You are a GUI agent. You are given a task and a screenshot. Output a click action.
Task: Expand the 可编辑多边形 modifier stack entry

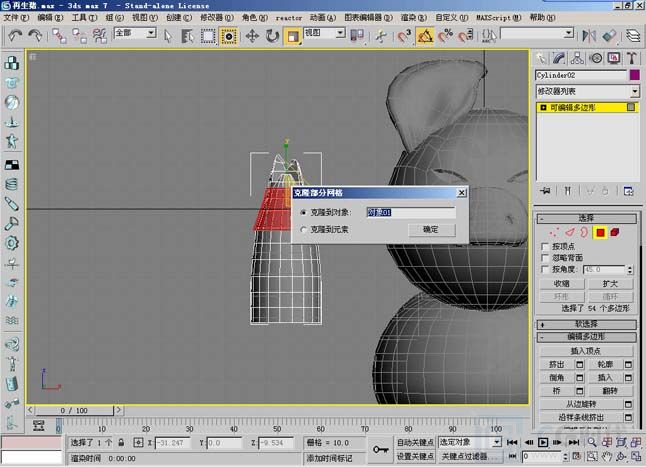(x=543, y=108)
